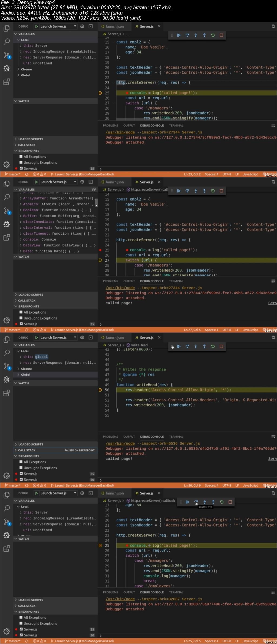The image size is (277, 644).
Task: Enable All Exceptions in the Ln 27, Col 5 frame
Action: [x=21, y=312]
